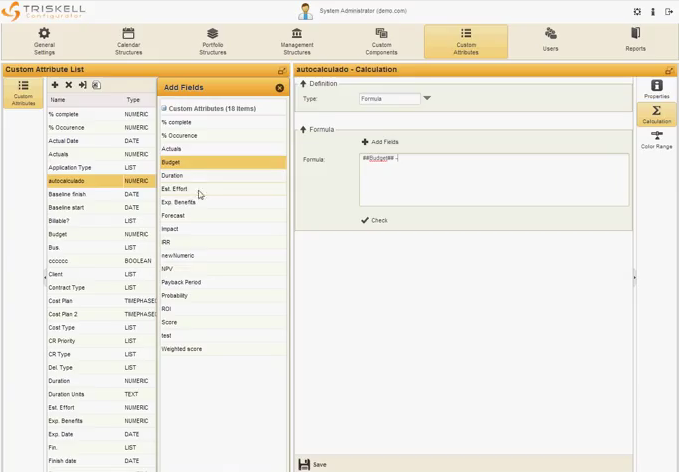
Task: Open the Calculation side tab
Action: [656, 114]
